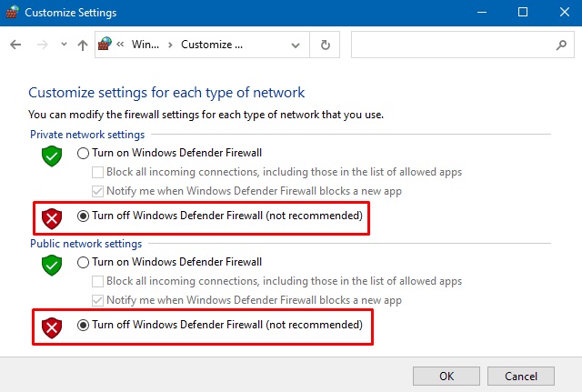Click red shield icon in Public settings
582x392 pixels.
tap(52, 327)
